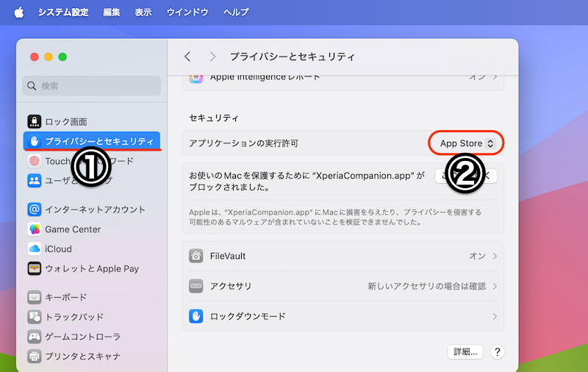The height and width of the screenshot is (372, 588).
Task: Open the ウインドウ menu
Action: click(x=187, y=12)
